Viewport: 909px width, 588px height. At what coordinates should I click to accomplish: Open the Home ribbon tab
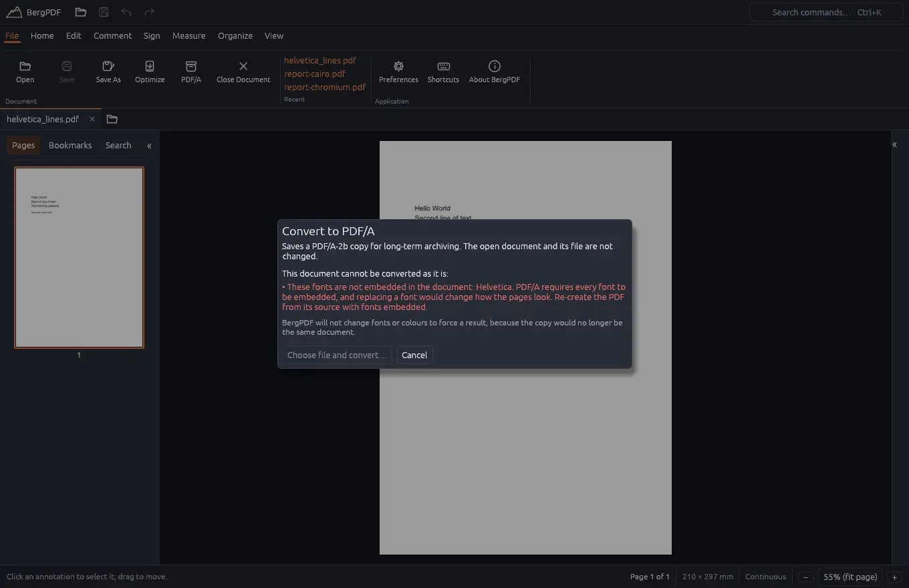(42, 35)
